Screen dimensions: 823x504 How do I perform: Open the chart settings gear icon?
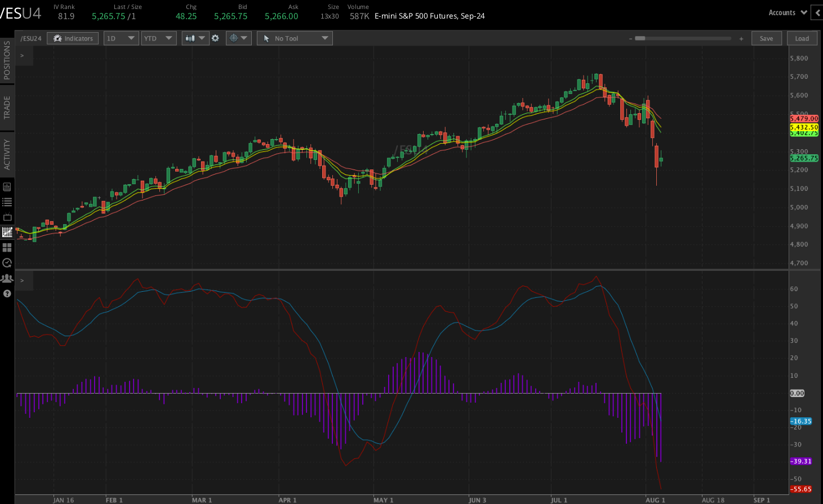tap(215, 38)
